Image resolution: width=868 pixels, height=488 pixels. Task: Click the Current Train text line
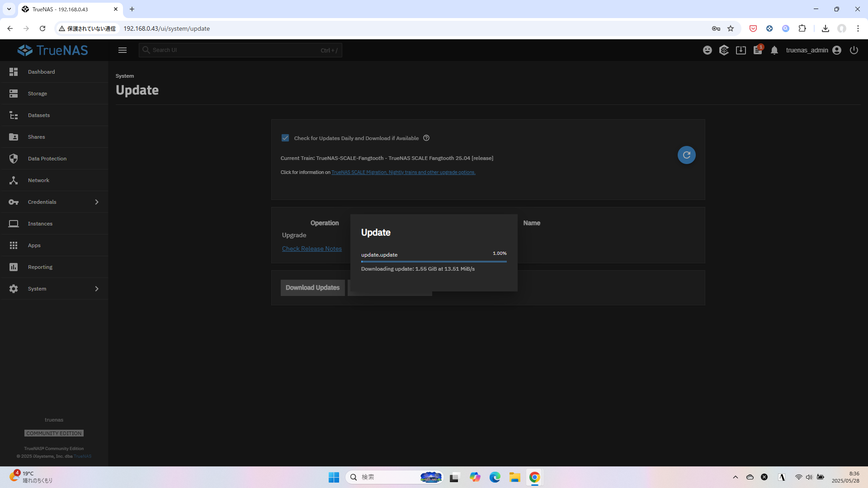(387, 158)
